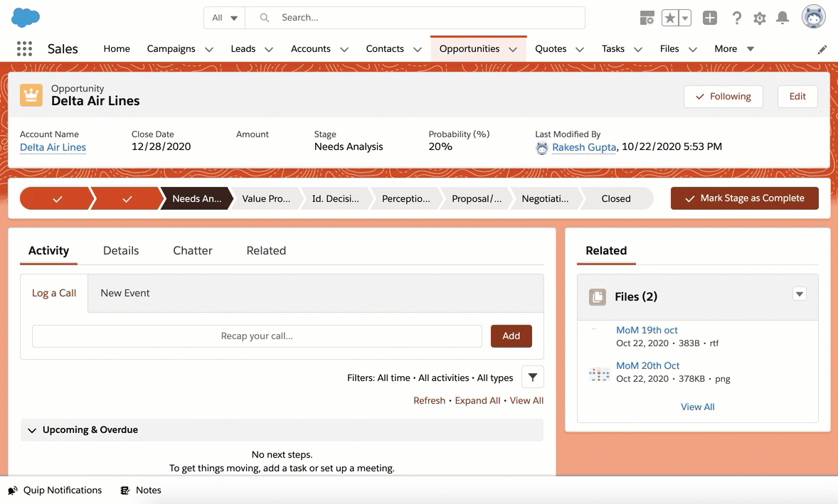Click the Opportunity crown icon
Image resolution: width=838 pixels, height=504 pixels.
click(x=31, y=95)
